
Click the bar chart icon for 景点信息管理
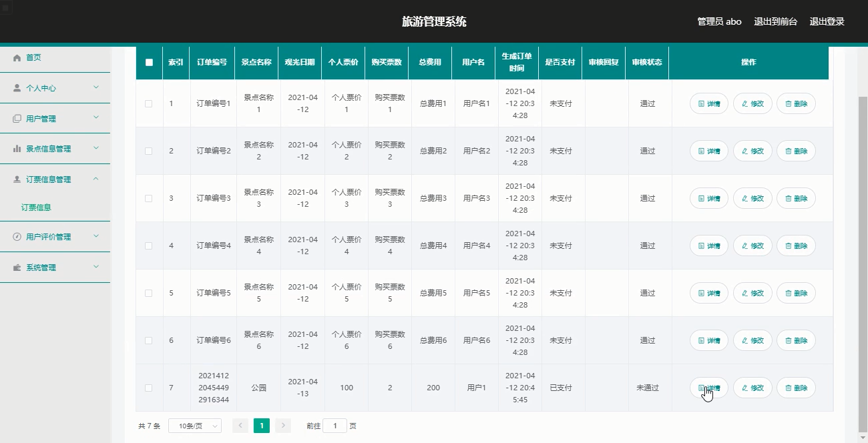[x=17, y=149]
